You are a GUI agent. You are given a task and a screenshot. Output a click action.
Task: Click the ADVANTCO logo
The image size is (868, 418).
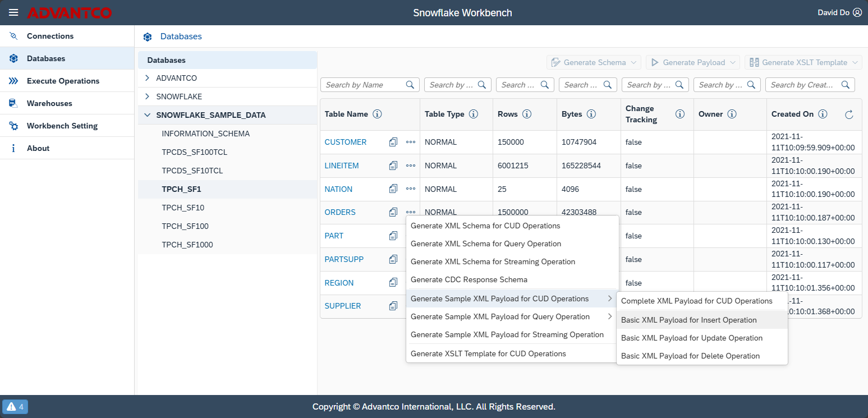(x=69, y=12)
